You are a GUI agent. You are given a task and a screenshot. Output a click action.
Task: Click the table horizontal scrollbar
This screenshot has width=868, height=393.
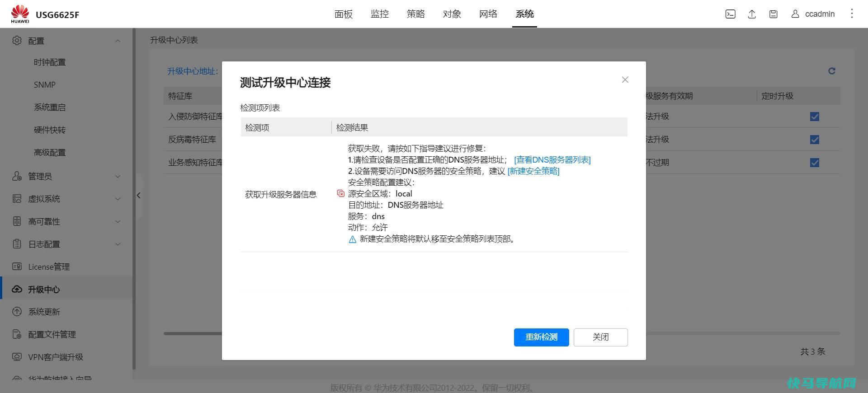click(193, 333)
